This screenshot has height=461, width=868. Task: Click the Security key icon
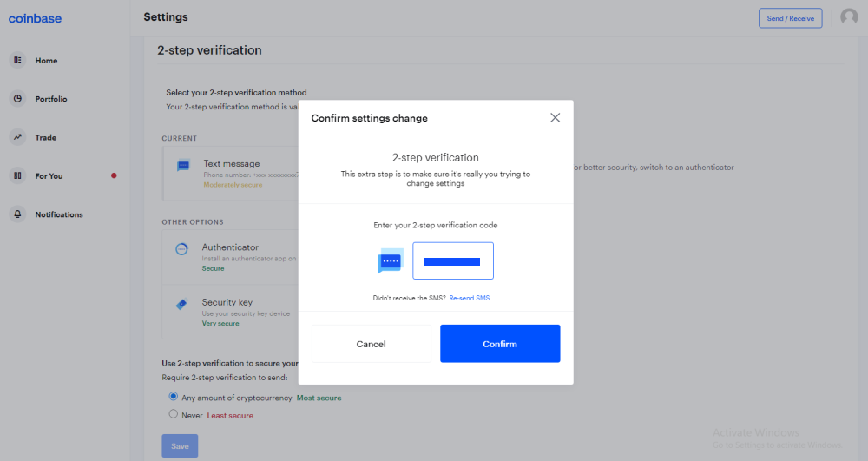coord(182,305)
